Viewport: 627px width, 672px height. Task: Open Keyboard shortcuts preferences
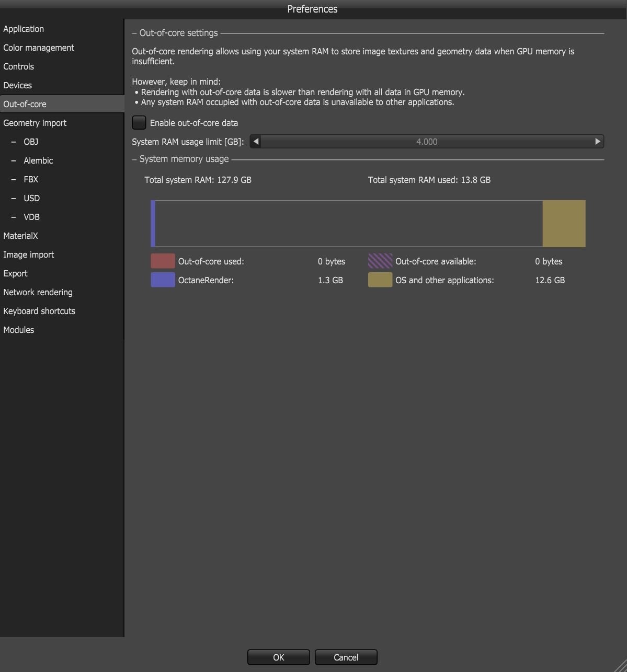pyautogui.click(x=39, y=311)
